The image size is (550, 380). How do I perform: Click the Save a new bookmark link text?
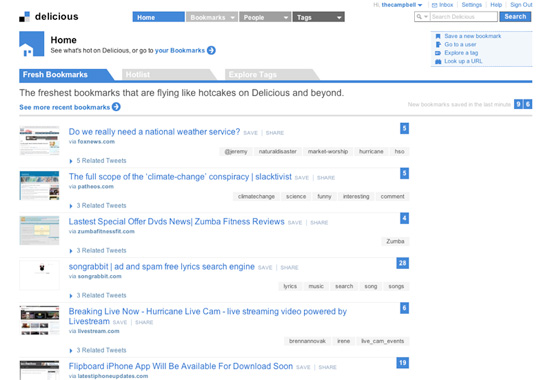(x=472, y=36)
